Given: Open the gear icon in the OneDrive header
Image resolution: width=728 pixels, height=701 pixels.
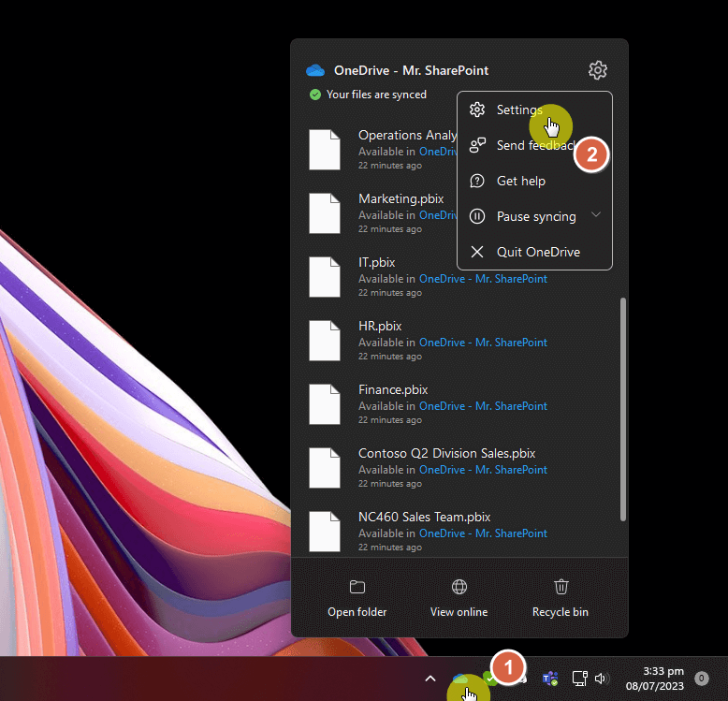Looking at the screenshot, I should (x=598, y=70).
